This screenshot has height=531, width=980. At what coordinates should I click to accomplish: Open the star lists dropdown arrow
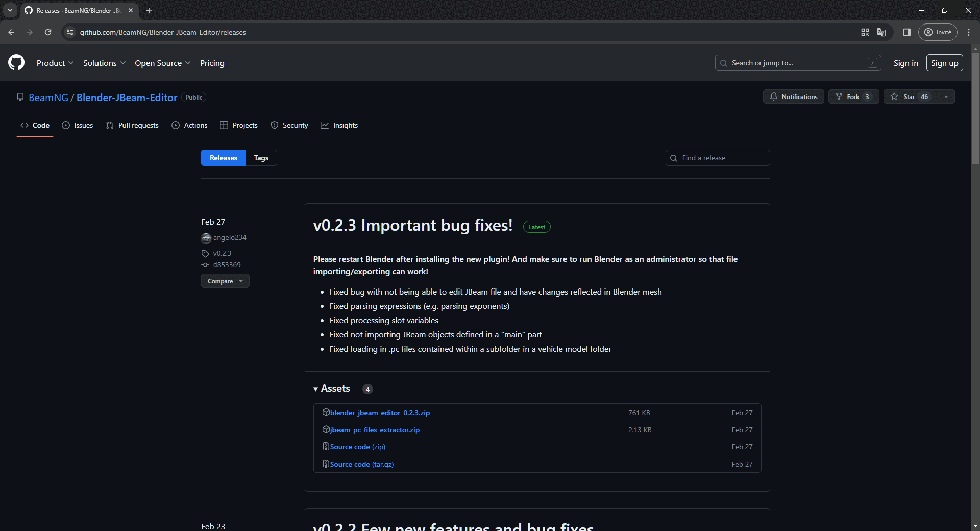[946, 96]
